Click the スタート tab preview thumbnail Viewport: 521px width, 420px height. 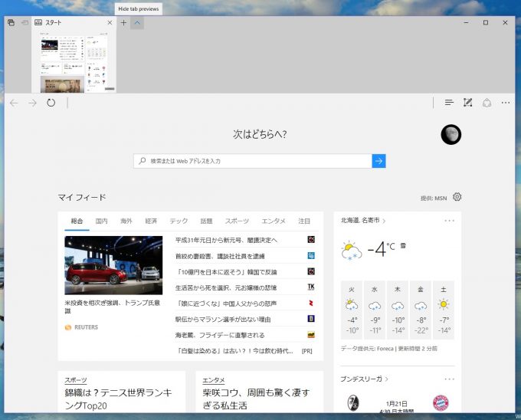point(74,62)
